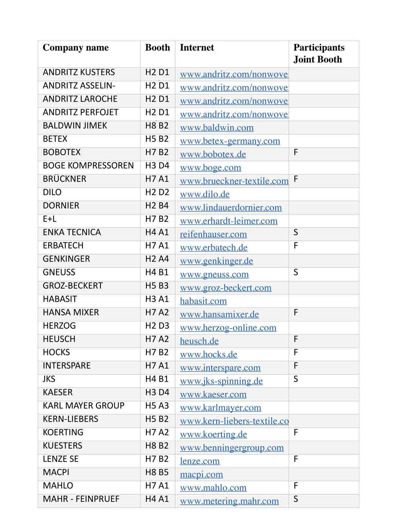Visit the www.boge.com link
The height and width of the screenshot is (532, 397).
tap(210, 168)
